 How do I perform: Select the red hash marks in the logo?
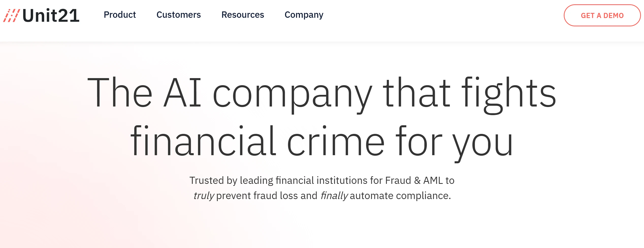tap(11, 15)
